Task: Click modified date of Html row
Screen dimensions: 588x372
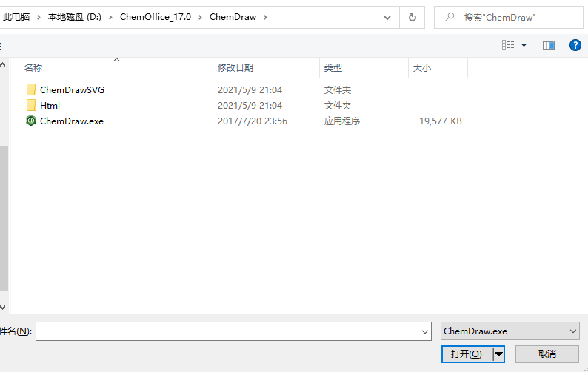Action: coord(250,106)
